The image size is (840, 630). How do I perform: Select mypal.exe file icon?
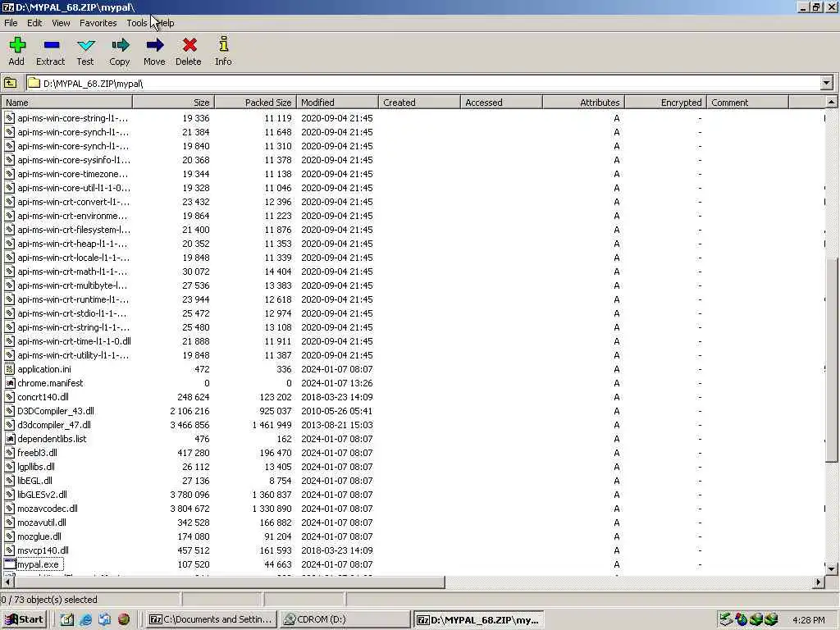[10, 564]
